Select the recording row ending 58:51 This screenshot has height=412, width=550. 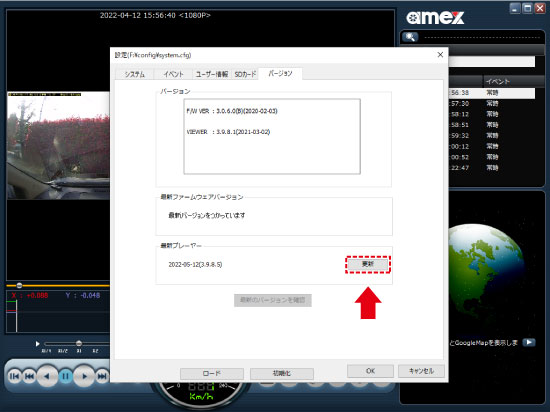coord(492,125)
